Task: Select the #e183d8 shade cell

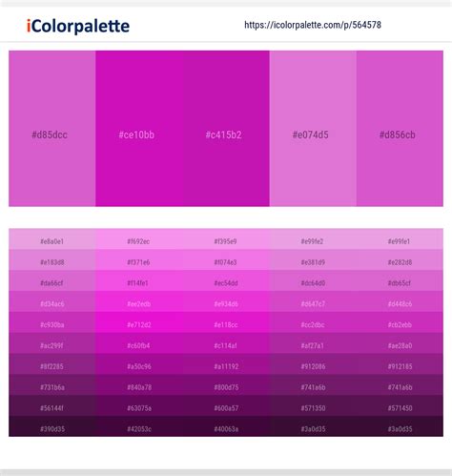Action: [x=52, y=259]
